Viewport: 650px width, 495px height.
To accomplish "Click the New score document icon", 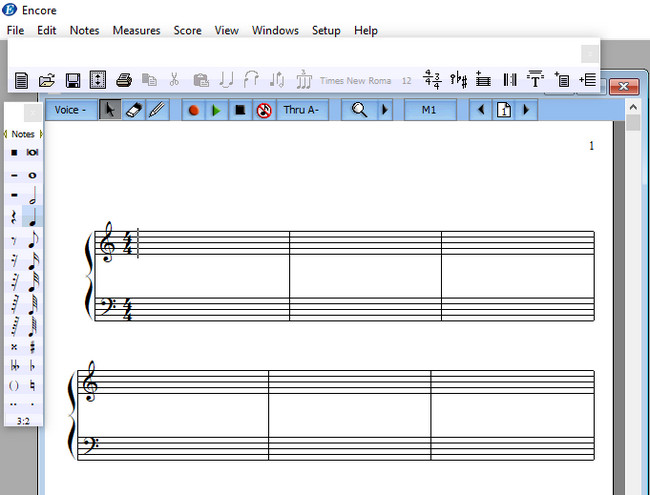I will tap(21, 80).
